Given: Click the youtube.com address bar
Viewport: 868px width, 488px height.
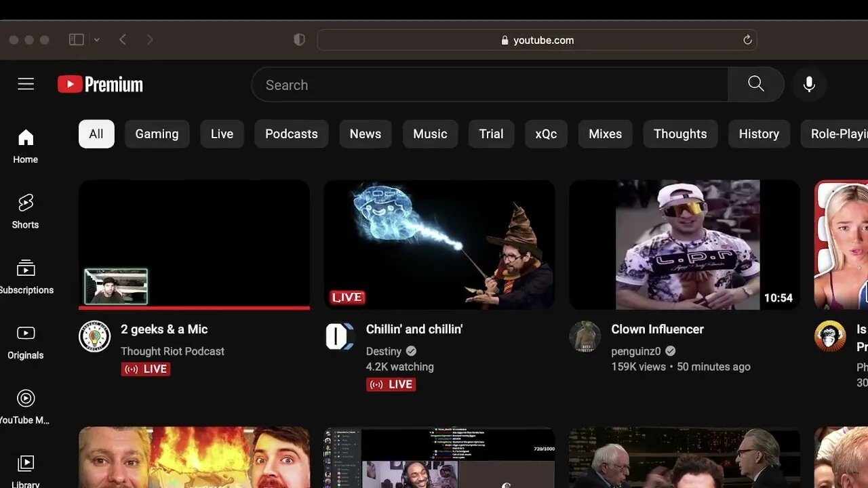Looking at the screenshot, I should click(537, 40).
